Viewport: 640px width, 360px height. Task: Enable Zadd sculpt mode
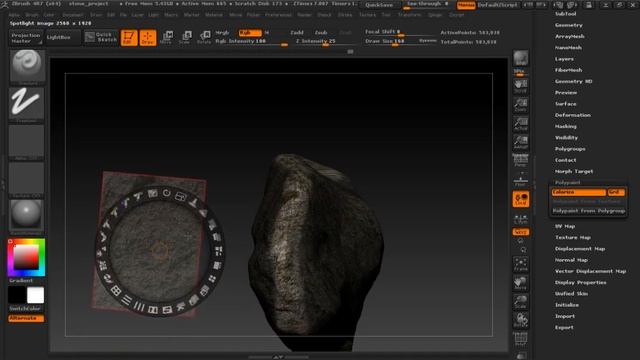click(x=297, y=33)
